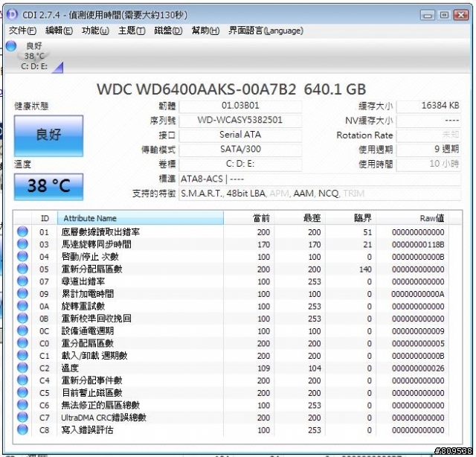Select the 底層數據讀取出錯率 row name

[x=100, y=232]
